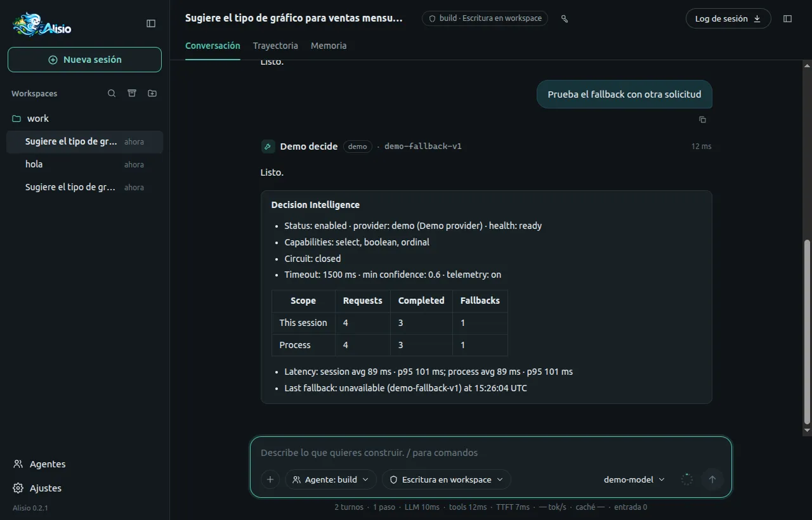Switch to the Conversación tab
This screenshot has height=520, width=812.
tap(213, 46)
